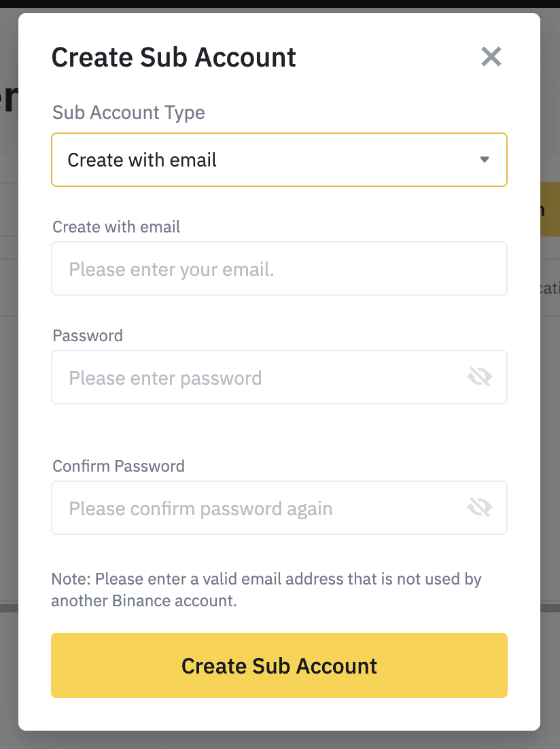Click the 'Password' field label

[88, 336]
